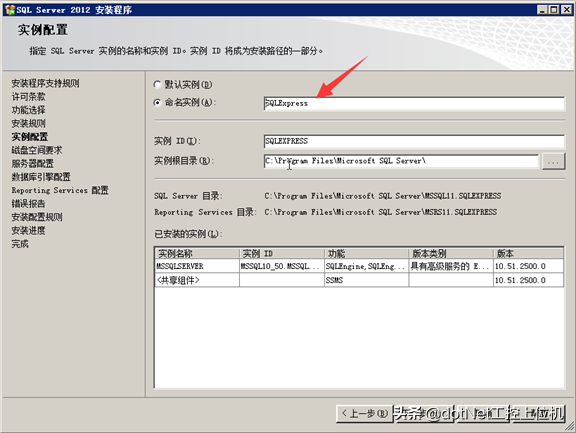Minimize the setup window
576x433 pixels.
click(x=542, y=10)
